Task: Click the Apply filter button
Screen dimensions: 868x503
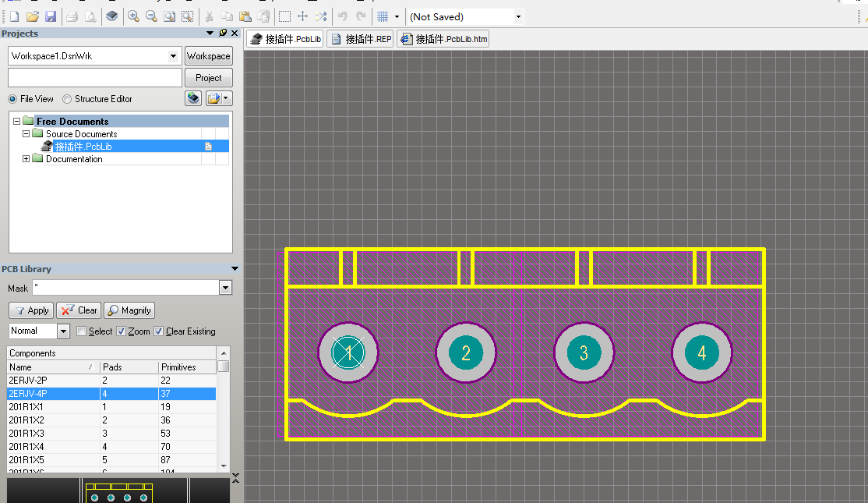Action: tap(31, 310)
